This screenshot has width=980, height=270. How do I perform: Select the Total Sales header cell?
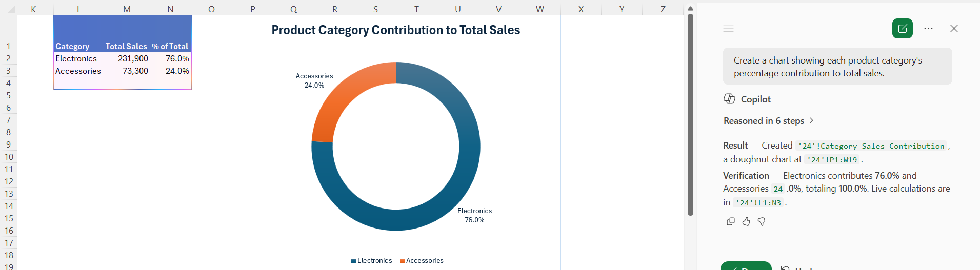coord(127,46)
